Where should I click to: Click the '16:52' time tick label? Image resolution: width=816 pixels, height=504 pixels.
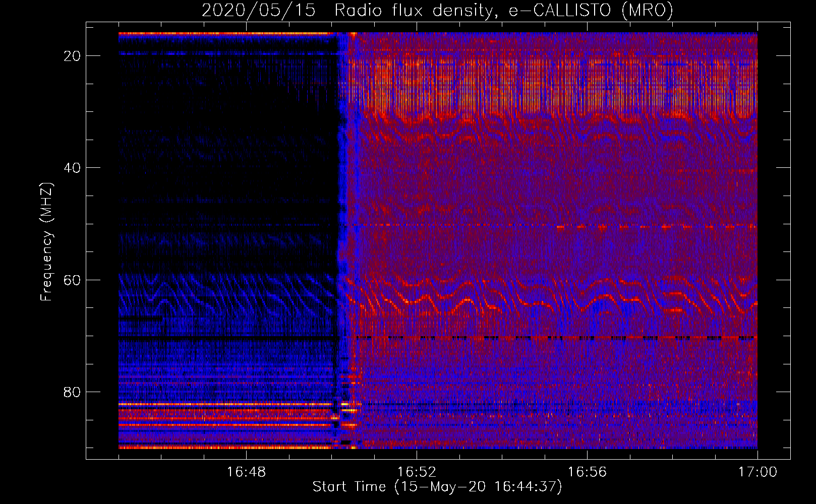pyautogui.click(x=417, y=472)
